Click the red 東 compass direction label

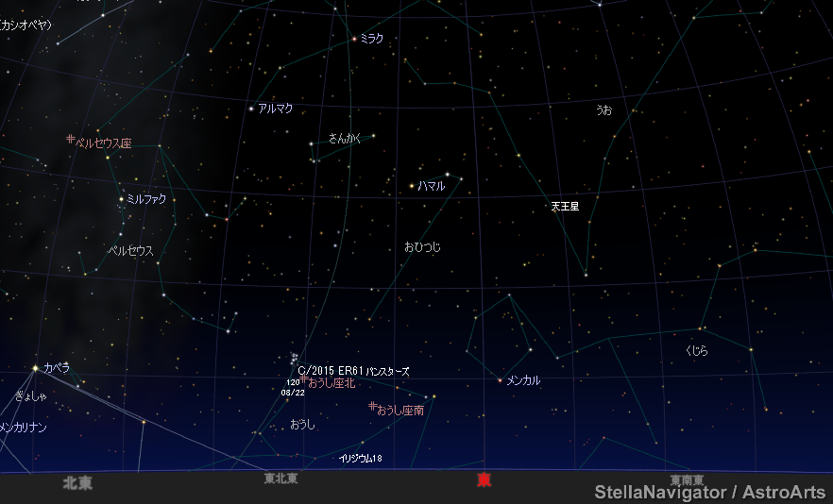[484, 480]
